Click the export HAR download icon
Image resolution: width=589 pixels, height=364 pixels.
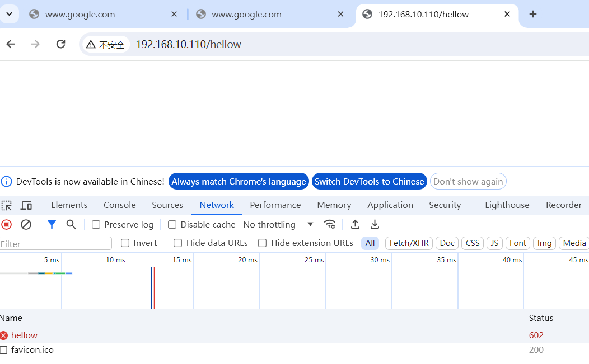(375, 224)
